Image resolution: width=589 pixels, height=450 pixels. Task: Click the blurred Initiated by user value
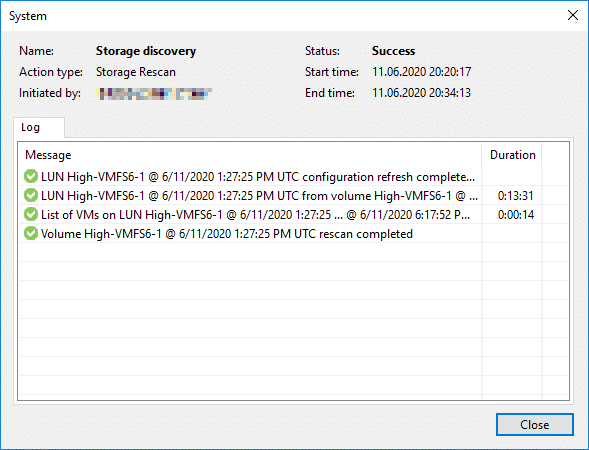tap(154, 94)
